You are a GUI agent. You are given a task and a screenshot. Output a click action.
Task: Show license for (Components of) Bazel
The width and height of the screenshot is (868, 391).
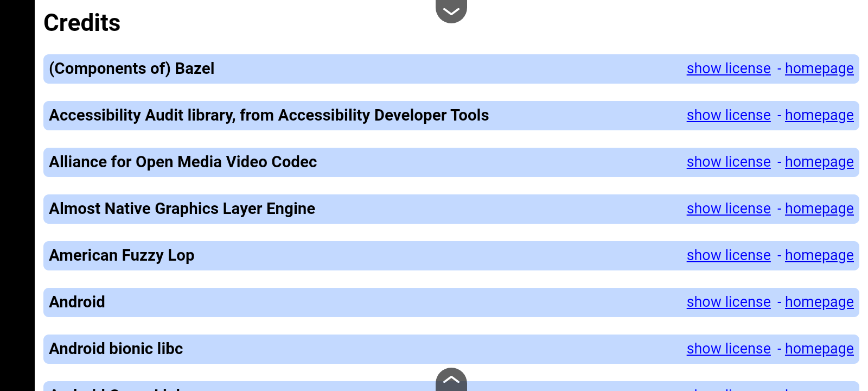coord(729,68)
